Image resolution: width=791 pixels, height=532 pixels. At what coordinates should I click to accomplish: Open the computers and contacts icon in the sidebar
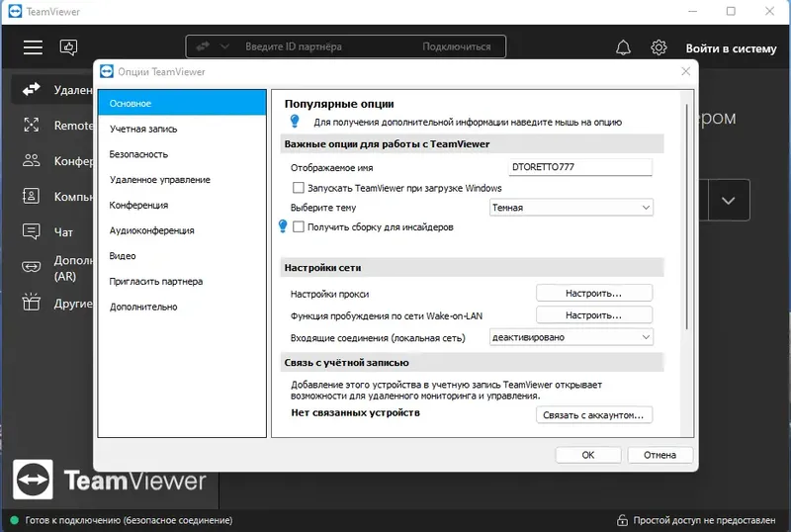(32, 196)
